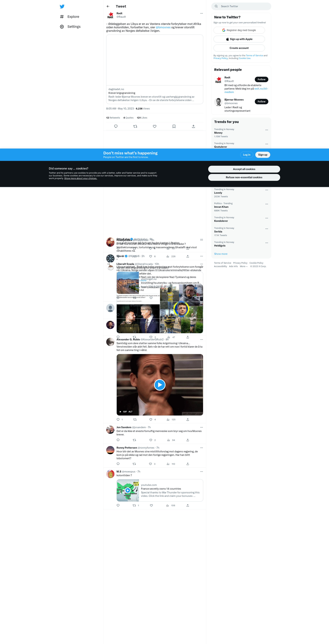This screenshot has width=329, height=644.
Task: View 110 views analytics on Ronny Pettersen's tweet
Action: pyautogui.click(x=171, y=464)
